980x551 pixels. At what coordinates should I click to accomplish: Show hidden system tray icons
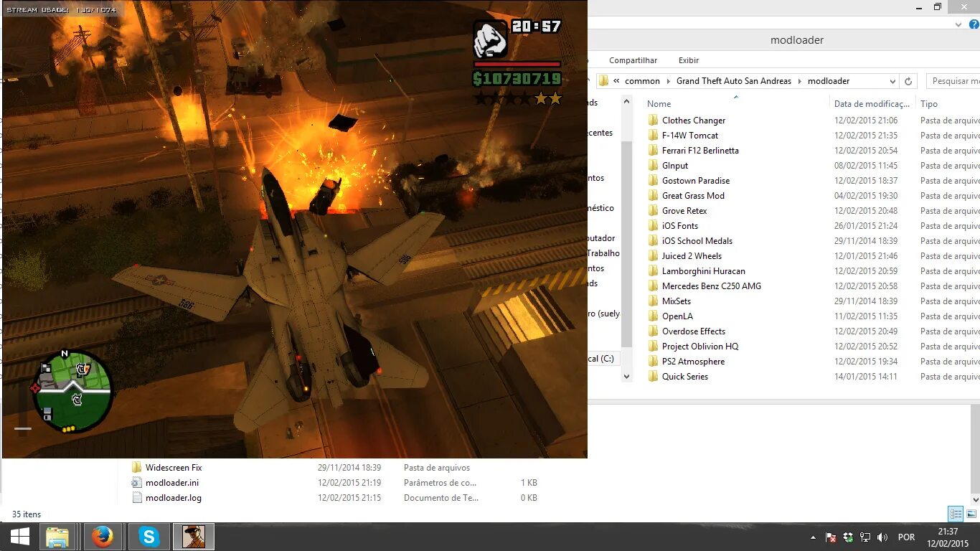(813, 537)
